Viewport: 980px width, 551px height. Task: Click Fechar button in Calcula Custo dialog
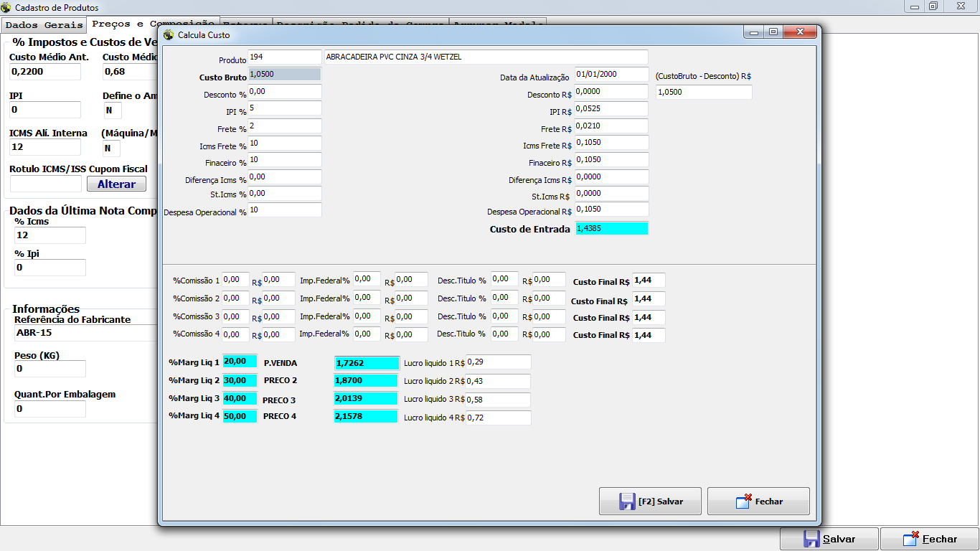pos(758,501)
